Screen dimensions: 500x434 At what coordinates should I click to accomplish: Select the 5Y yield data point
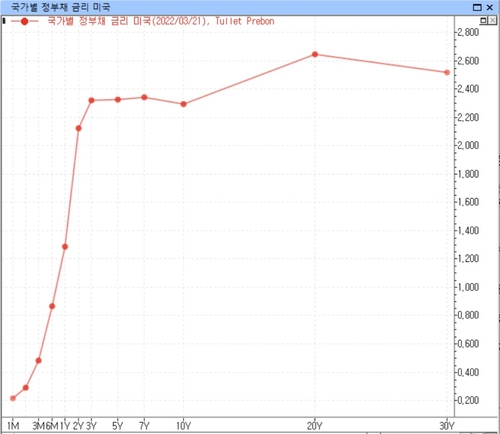pyautogui.click(x=118, y=99)
